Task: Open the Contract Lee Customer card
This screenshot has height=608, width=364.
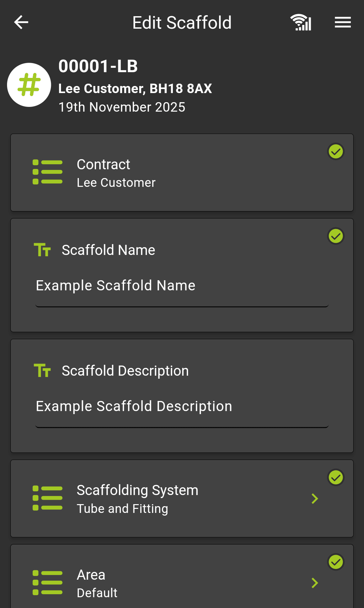Action: [x=182, y=173]
